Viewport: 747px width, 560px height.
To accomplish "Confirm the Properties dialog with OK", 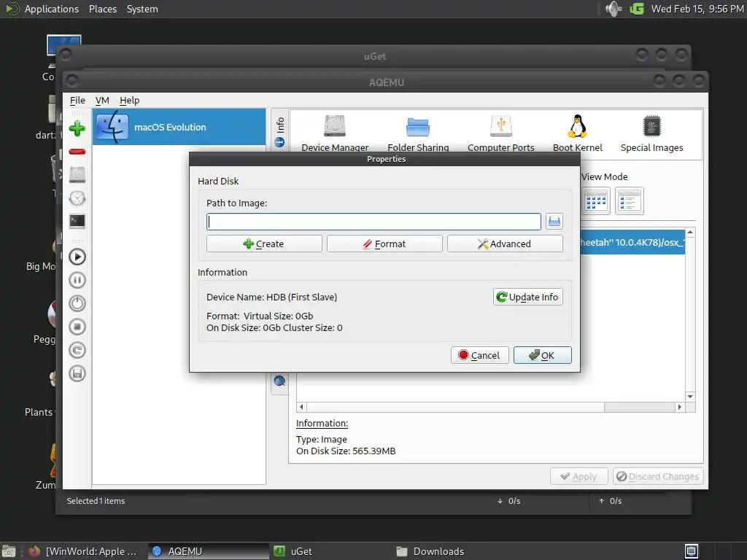I will click(542, 355).
